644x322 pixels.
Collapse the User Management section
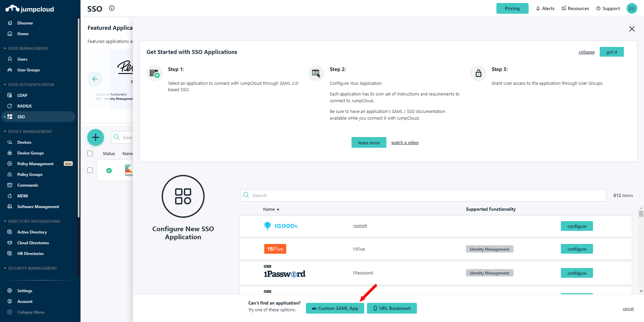28,48
